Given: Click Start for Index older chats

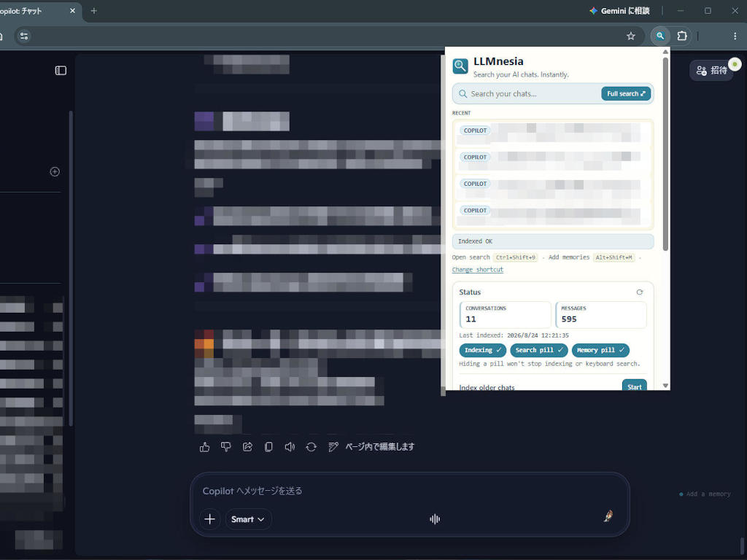Looking at the screenshot, I should tap(634, 386).
